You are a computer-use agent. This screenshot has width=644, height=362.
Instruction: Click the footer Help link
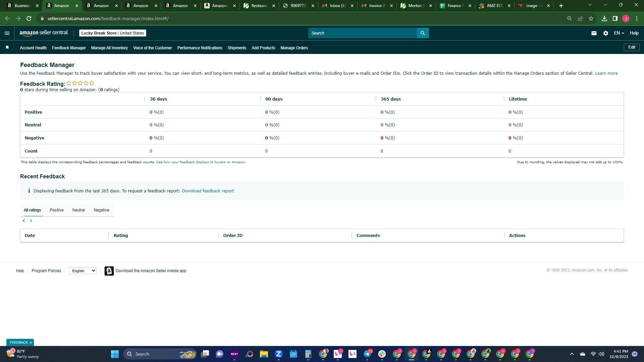point(20,271)
